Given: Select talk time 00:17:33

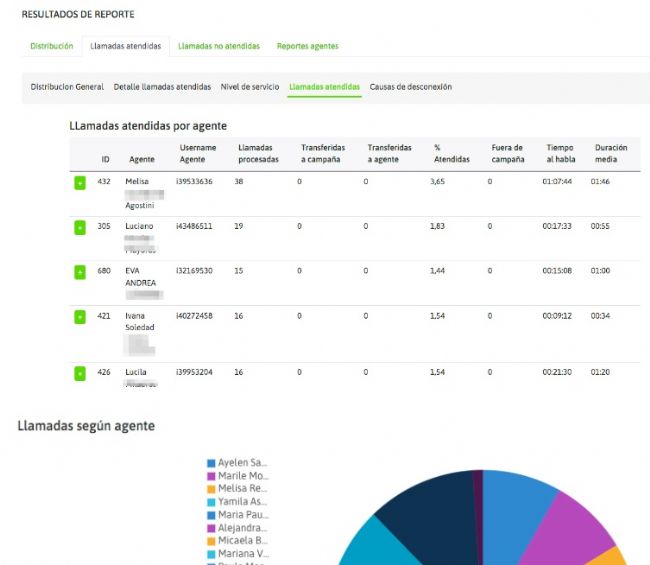Looking at the screenshot, I should 557,226.
